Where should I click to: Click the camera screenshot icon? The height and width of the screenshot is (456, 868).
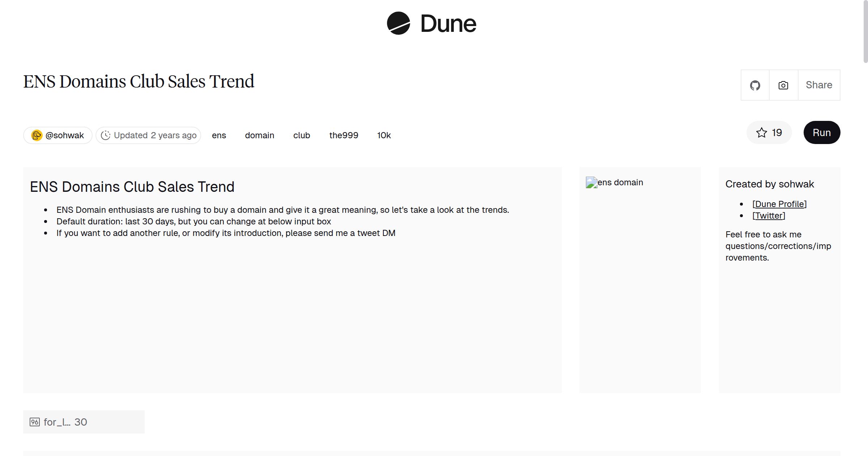coord(783,85)
